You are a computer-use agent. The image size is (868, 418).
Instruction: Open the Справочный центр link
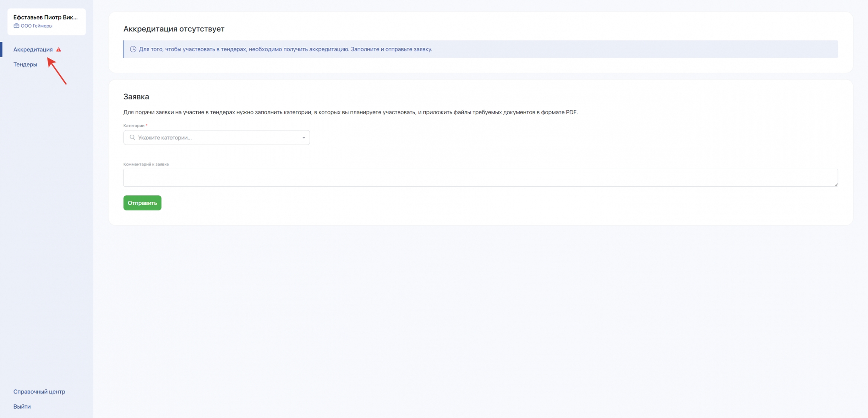tap(39, 392)
